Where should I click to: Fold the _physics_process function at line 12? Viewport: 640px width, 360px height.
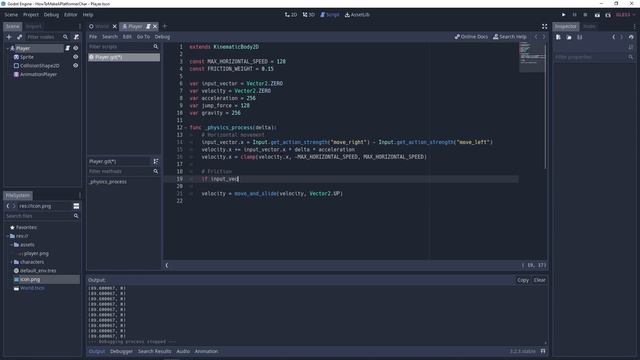(x=186, y=128)
